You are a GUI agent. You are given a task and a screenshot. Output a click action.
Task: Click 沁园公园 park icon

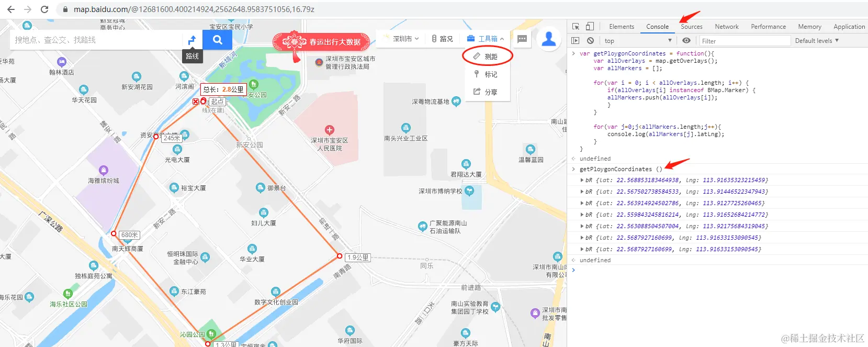coord(211,334)
